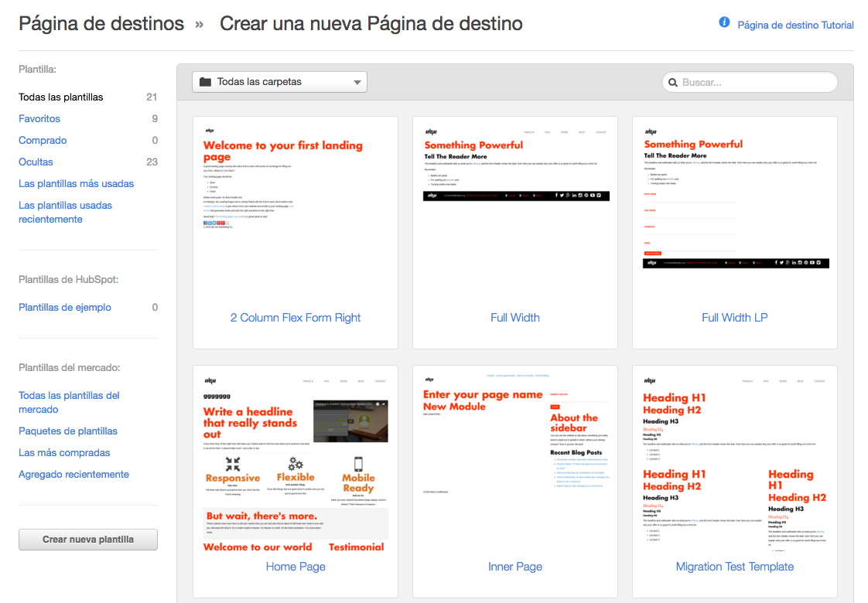868x603 pixels.
Task: Select Todas las plantillas filter
Action: (61, 97)
